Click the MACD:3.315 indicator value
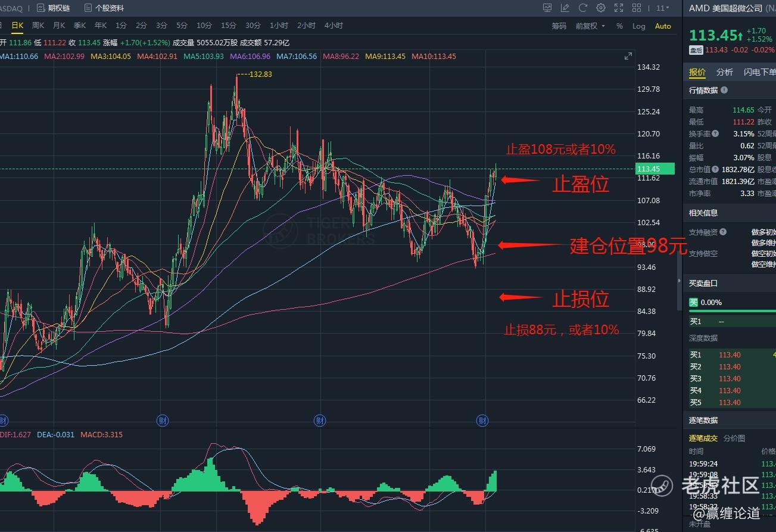 [x=101, y=435]
